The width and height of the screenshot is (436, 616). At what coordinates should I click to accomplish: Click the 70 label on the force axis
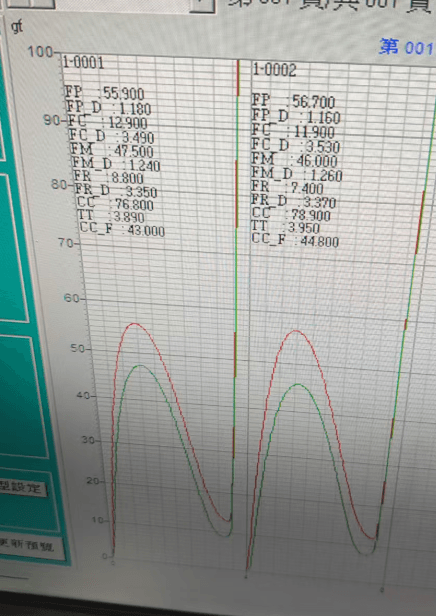65,243
